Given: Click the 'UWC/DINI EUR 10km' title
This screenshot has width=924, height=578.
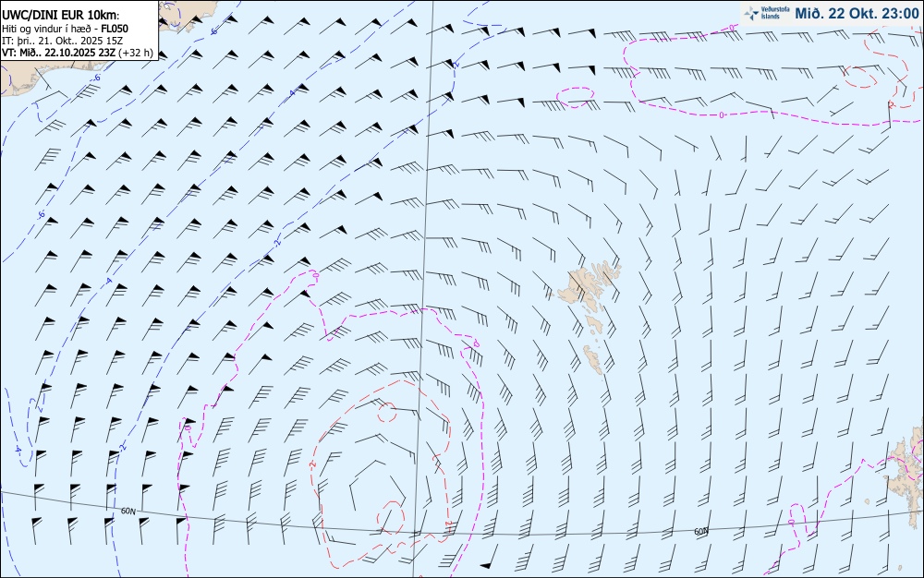Looking at the screenshot, I should point(61,16).
